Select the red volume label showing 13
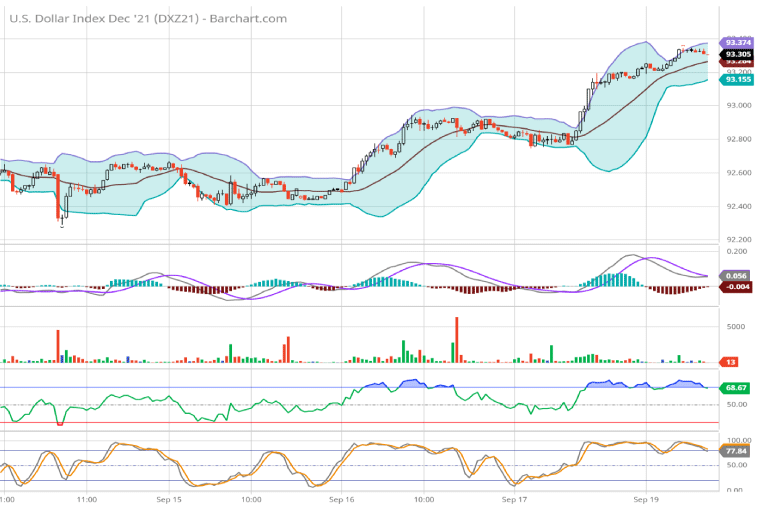This screenshot has width=758, height=505. click(731, 362)
